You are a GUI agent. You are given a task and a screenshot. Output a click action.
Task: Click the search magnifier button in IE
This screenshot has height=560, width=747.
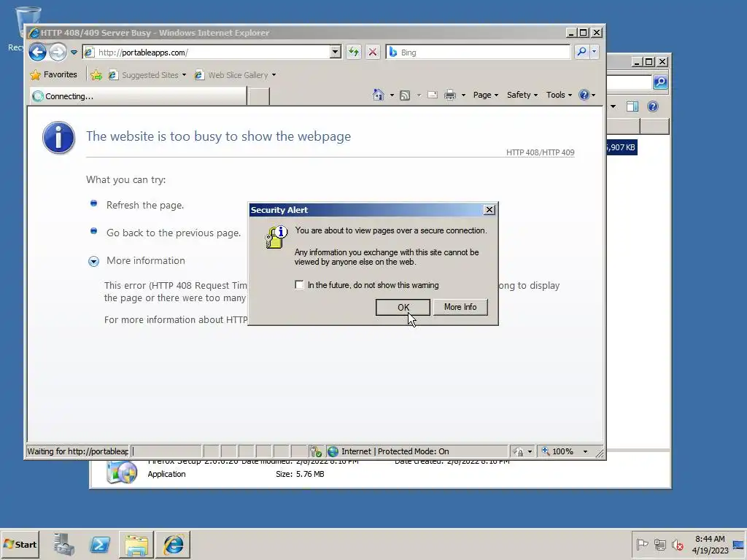pyautogui.click(x=581, y=52)
